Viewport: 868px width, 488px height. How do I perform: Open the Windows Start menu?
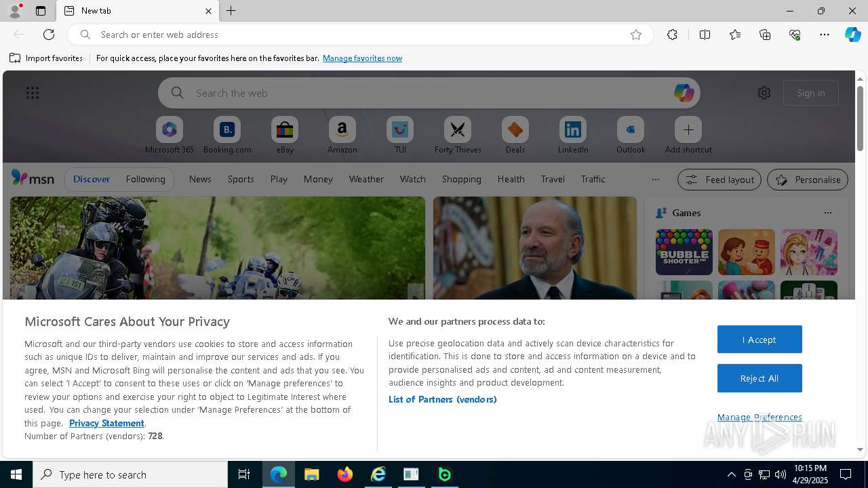tap(16, 474)
